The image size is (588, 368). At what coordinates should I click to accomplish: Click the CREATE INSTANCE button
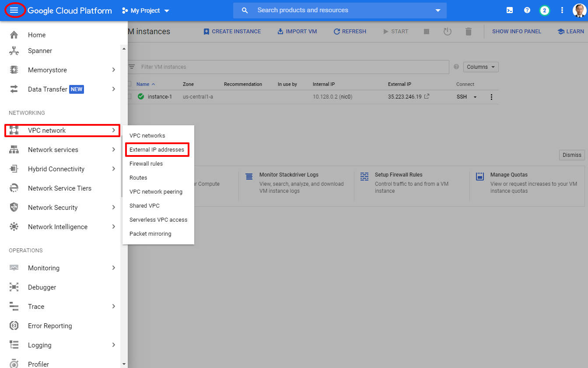pyautogui.click(x=232, y=32)
